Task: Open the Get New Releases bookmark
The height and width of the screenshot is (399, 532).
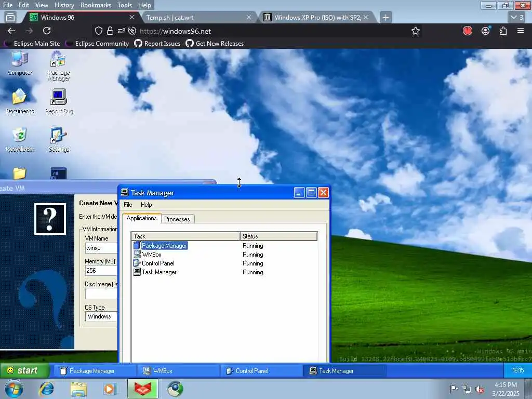Action: (x=215, y=44)
